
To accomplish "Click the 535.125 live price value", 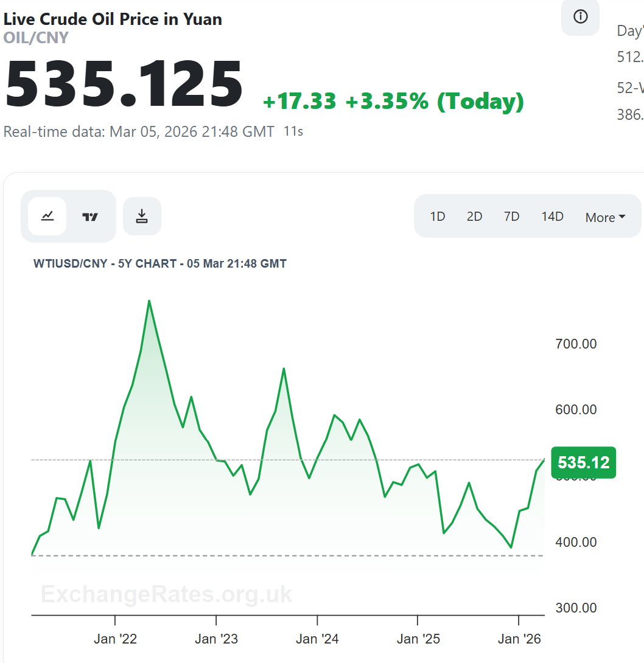I will [124, 84].
